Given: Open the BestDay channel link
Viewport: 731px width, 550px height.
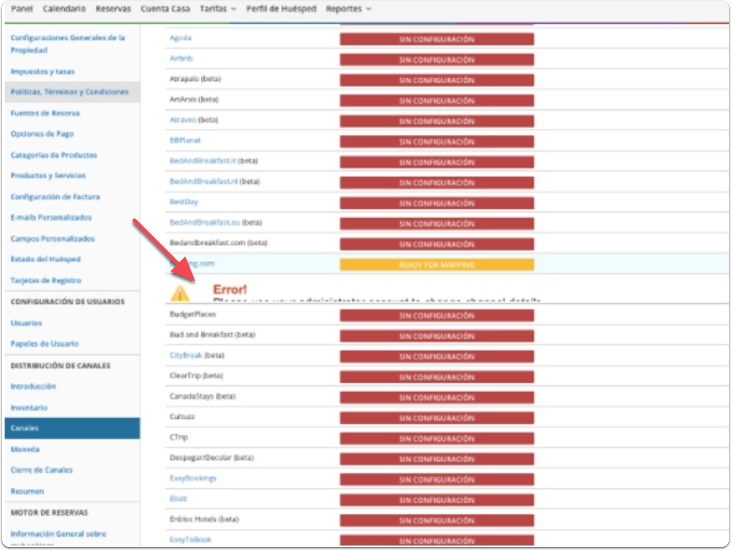Looking at the screenshot, I should pyautogui.click(x=184, y=202).
